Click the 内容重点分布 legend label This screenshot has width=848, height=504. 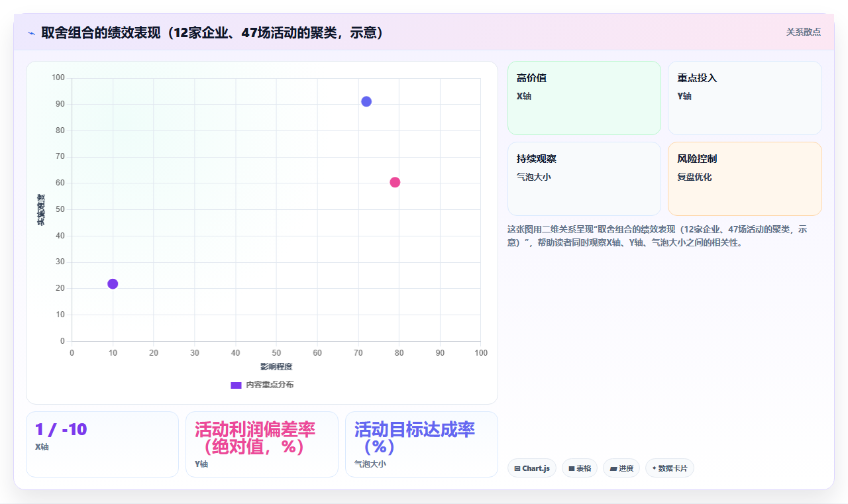[x=270, y=385]
